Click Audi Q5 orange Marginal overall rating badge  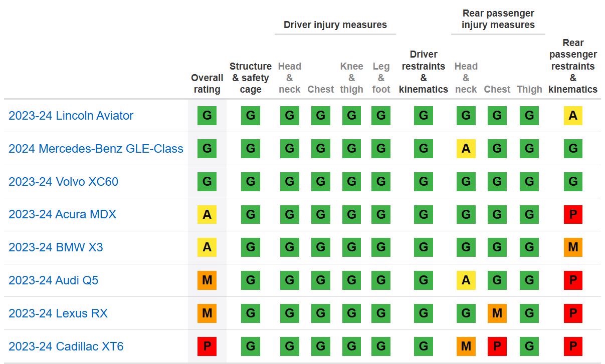pos(207,280)
